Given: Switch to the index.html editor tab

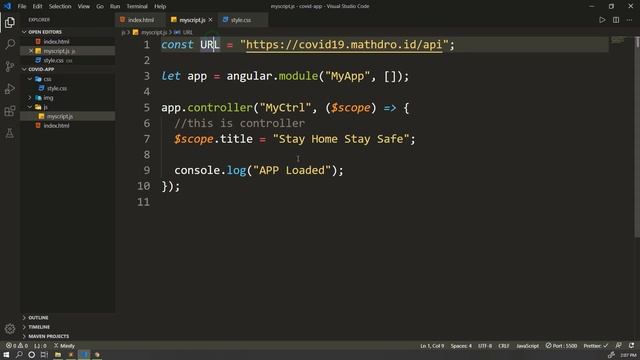Looking at the screenshot, I should 140,20.
